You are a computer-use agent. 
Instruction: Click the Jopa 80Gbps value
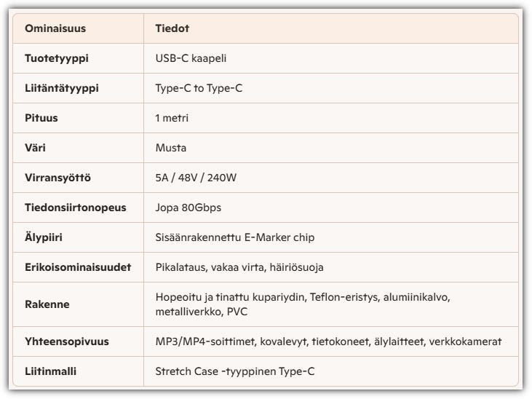188,208
